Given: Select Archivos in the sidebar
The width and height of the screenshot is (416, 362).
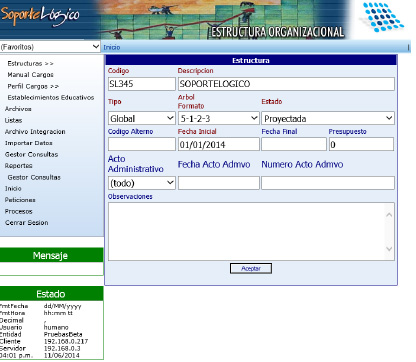Looking at the screenshot, I should coord(18,109).
